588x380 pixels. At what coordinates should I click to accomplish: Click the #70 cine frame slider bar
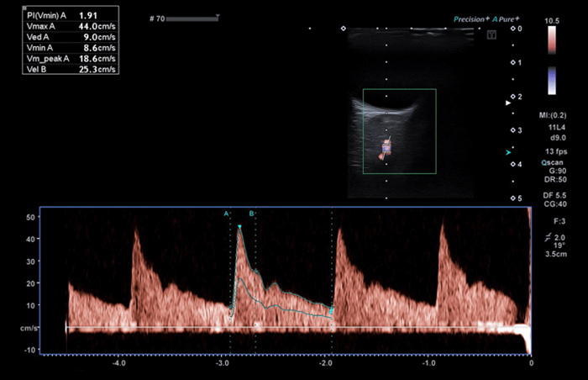click(192, 18)
